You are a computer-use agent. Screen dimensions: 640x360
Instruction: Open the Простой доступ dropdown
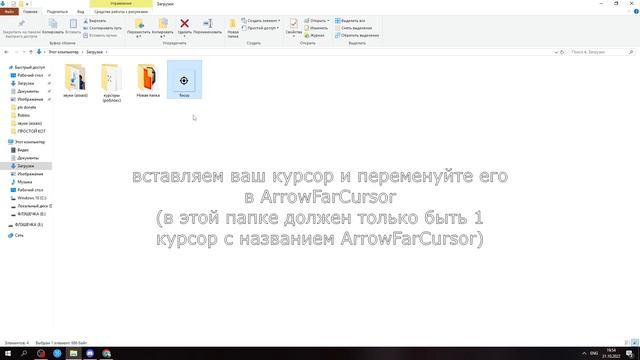[260, 28]
